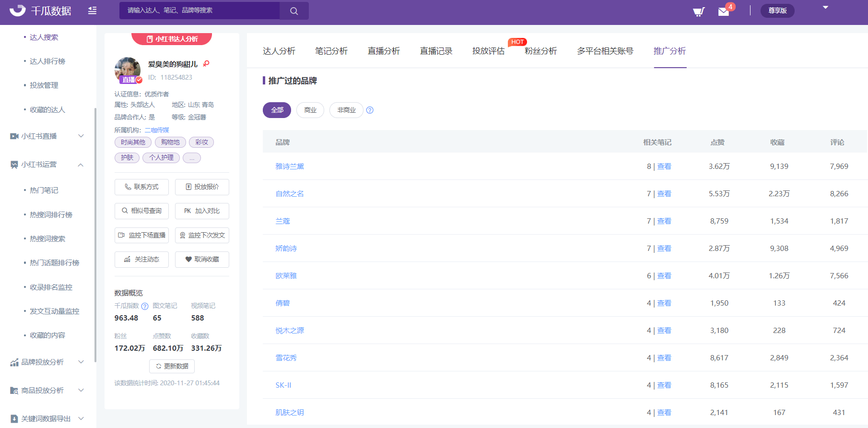Click the 更新数据 button

[172, 366]
